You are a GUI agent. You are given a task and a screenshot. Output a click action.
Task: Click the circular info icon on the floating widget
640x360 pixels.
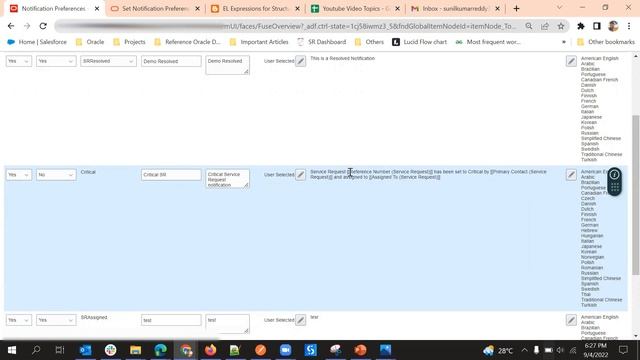click(614, 175)
